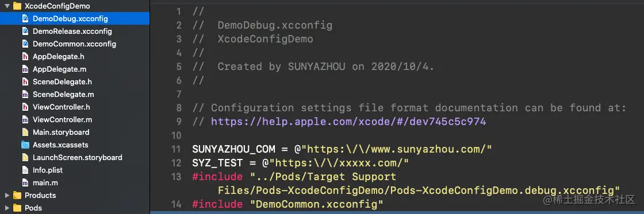The height and width of the screenshot is (214, 644).
Task: Click the AppDelegate.h header file icon
Action: click(25, 57)
